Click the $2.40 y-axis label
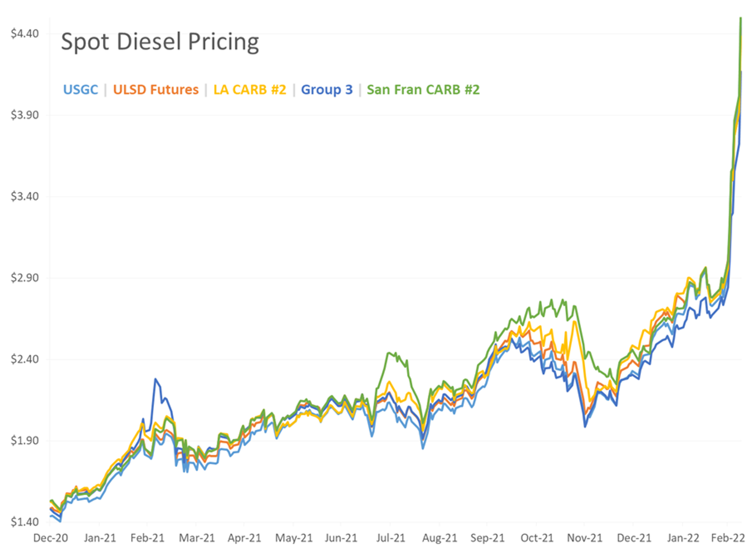 25,359
